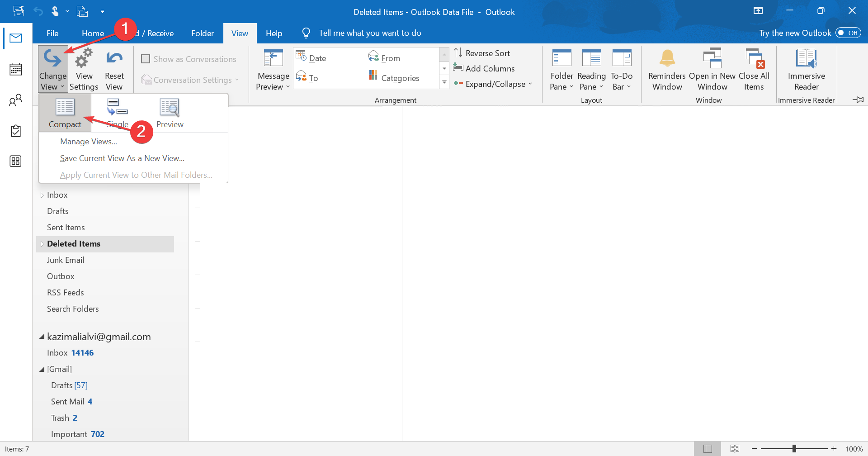Select the RSS Feeds folder

pos(66,293)
